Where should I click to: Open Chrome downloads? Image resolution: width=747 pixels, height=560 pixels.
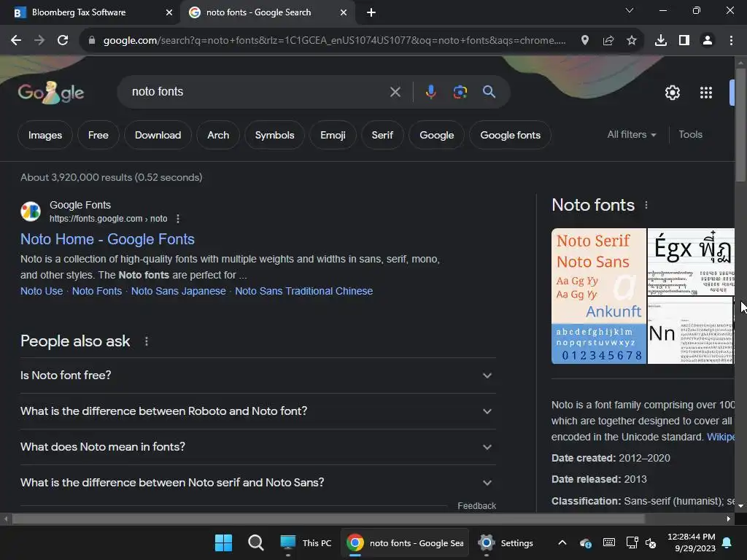pyautogui.click(x=660, y=41)
